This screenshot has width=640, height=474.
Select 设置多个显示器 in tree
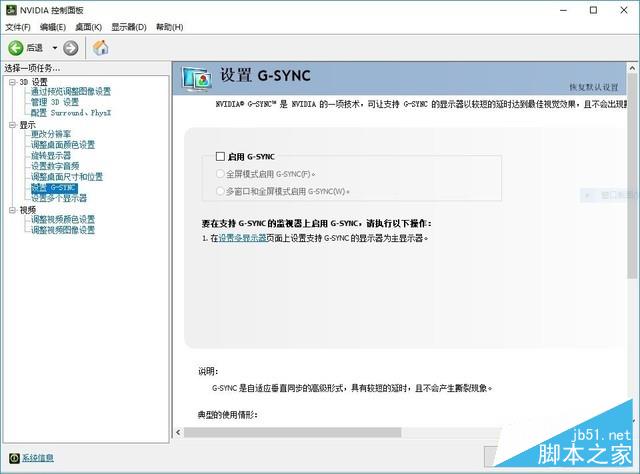pyautogui.click(x=59, y=198)
